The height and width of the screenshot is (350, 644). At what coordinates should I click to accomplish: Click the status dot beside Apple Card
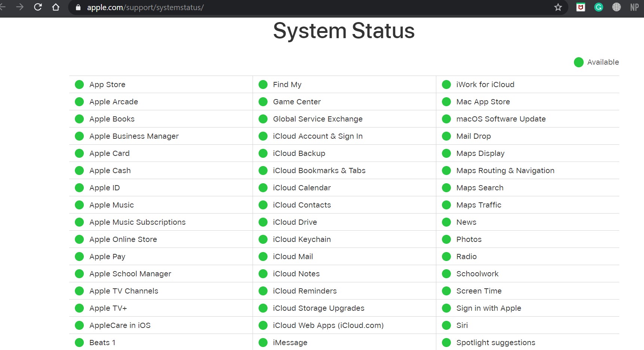(x=79, y=153)
